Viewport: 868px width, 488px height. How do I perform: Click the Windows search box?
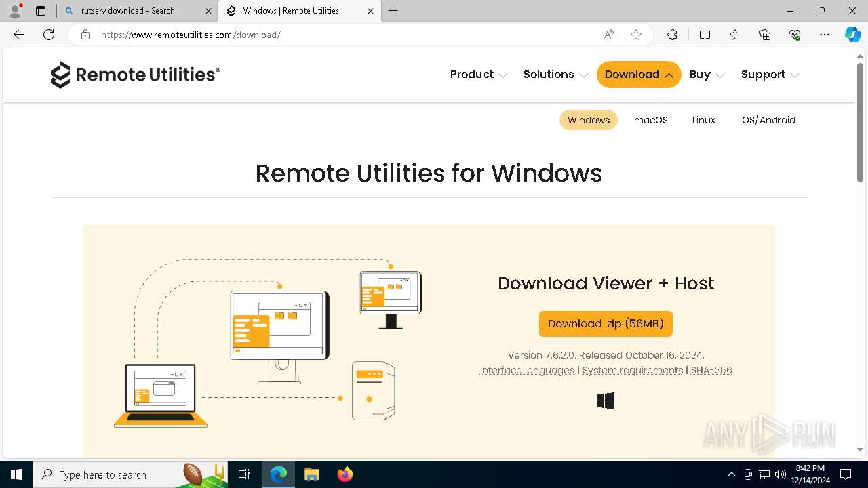click(x=129, y=474)
